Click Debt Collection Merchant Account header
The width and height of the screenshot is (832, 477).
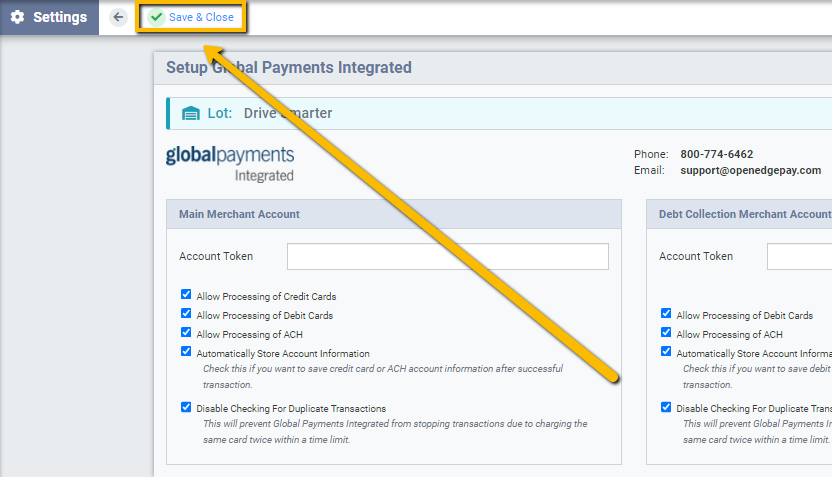click(x=739, y=214)
